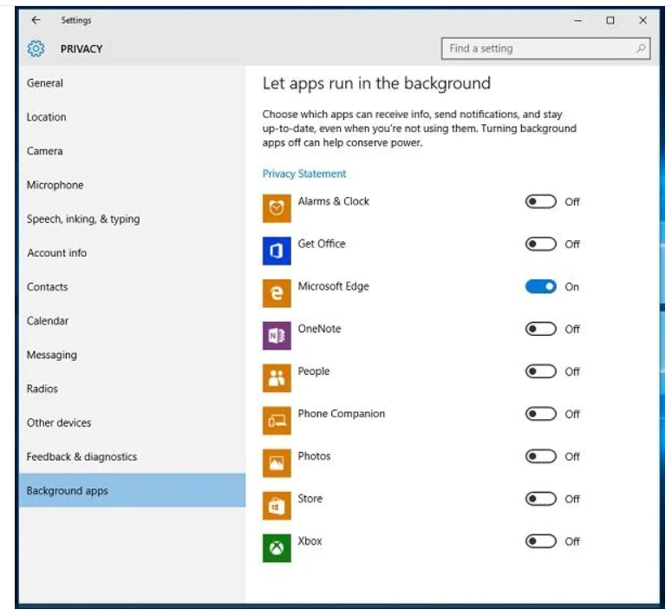Select Microphone in the sidebar
Viewport: 672px width, 616px height.
click(x=132, y=185)
